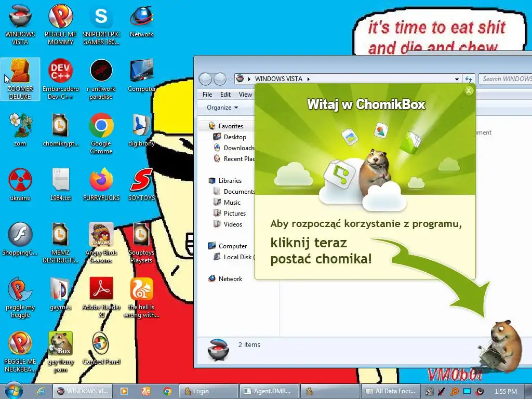This screenshot has height=399, width=532.
Task: Open the digibrony desktop icon
Action: [141, 129]
